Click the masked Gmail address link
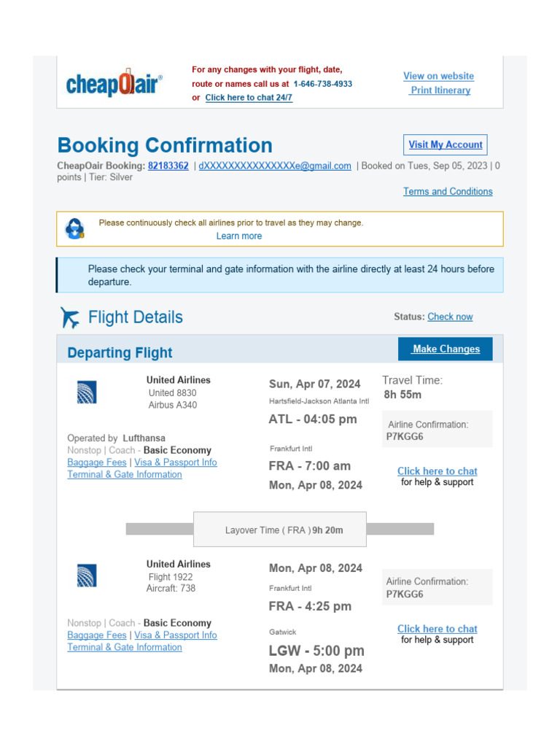This screenshot has width=560, height=747. pos(275,166)
